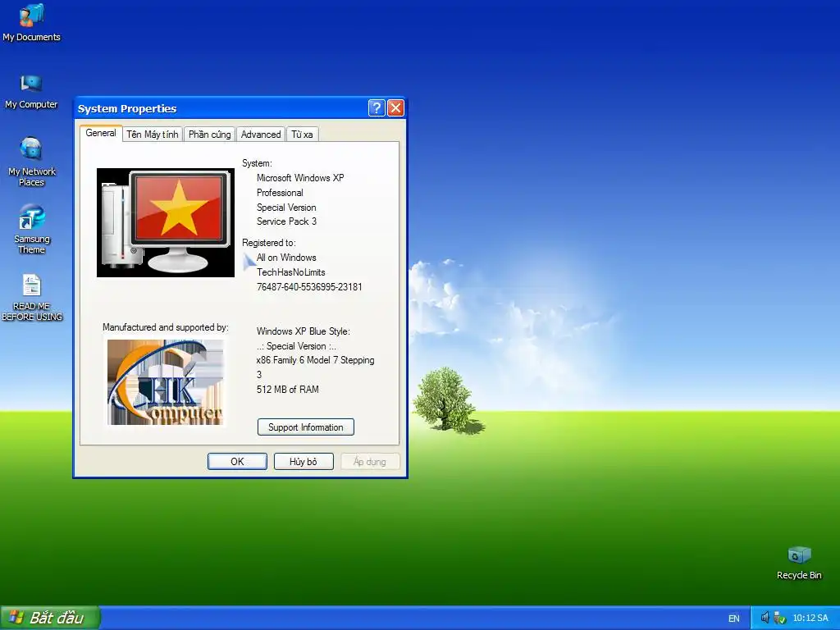Click the product ID 76487-640-5536995-23181
Screen dimensions: 840x630
[x=309, y=286]
